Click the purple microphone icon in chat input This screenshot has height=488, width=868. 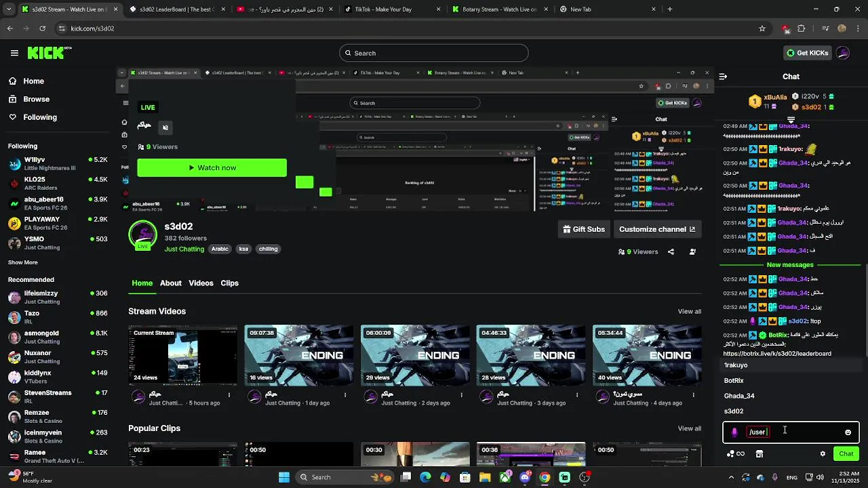[x=734, y=432]
